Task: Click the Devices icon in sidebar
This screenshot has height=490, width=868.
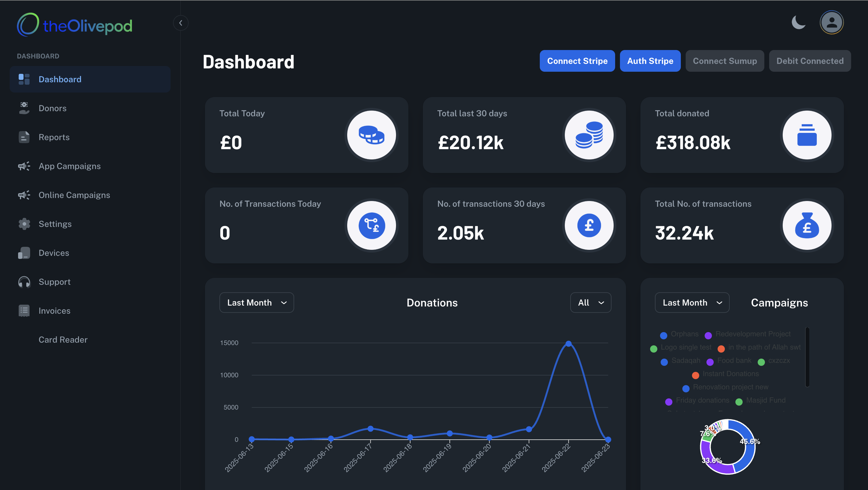Action: [x=24, y=253]
